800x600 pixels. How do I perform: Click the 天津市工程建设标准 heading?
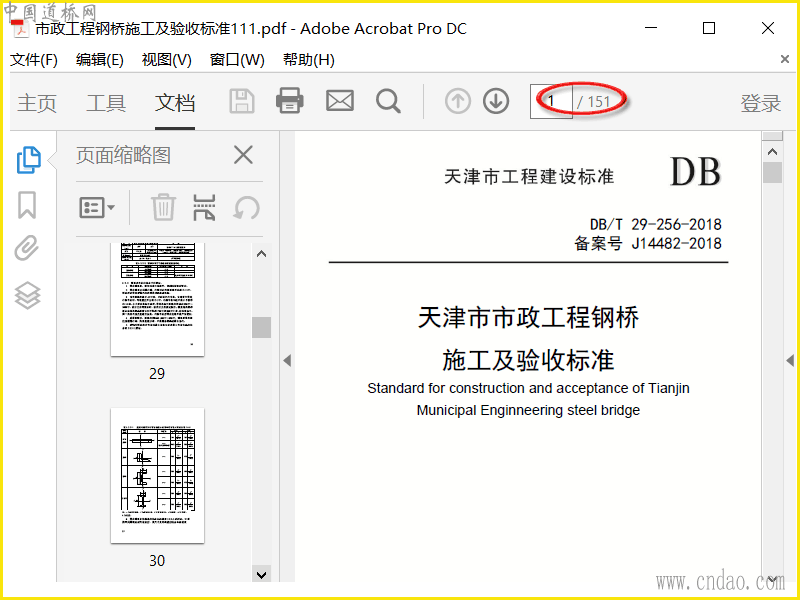point(529,177)
